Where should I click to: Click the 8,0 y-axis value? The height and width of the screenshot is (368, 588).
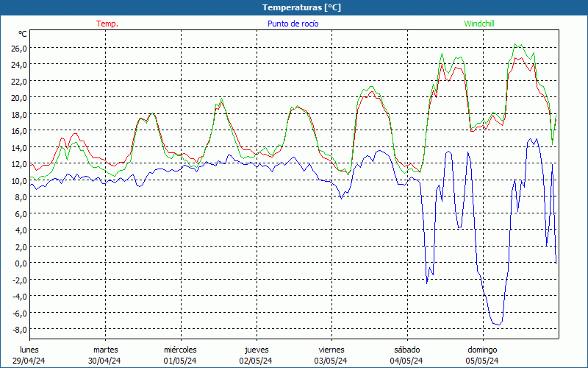coord(21,197)
